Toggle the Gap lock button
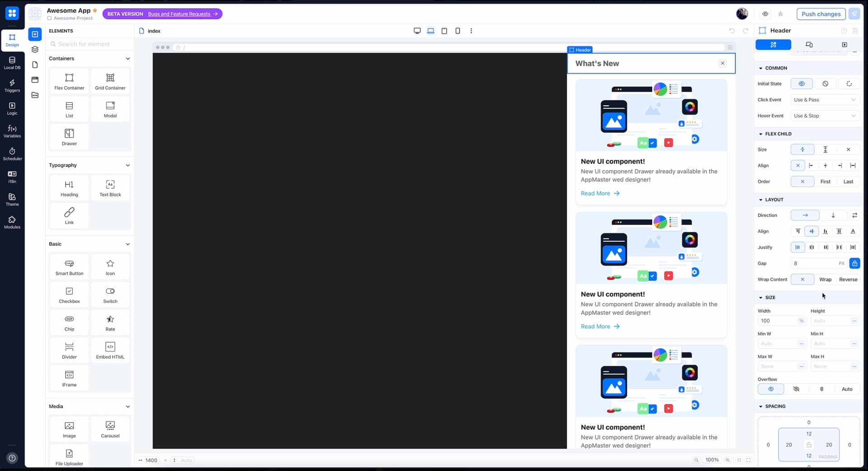Screen dimensions: 868x471 (854, 264)
